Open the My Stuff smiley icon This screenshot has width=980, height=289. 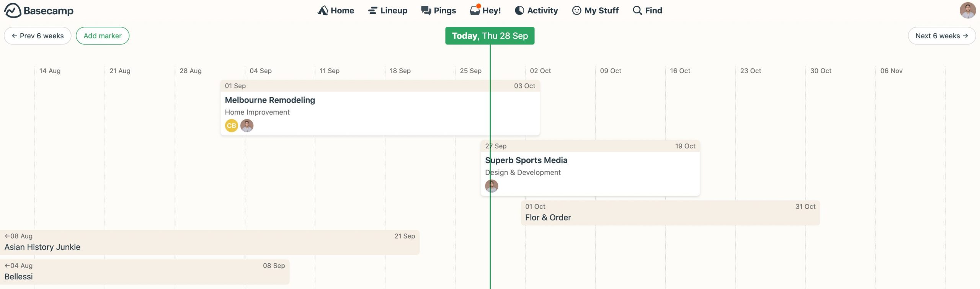click(577, 10)
